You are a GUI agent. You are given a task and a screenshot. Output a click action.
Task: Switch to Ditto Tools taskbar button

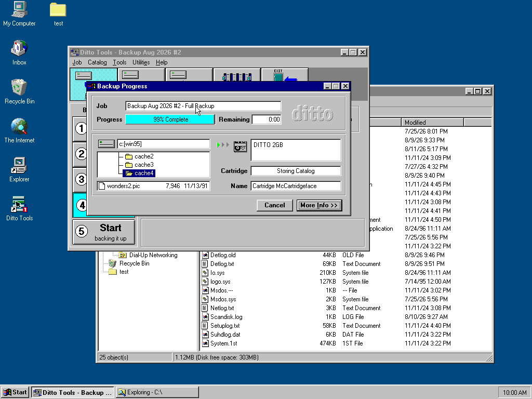(x=73, y=392)
